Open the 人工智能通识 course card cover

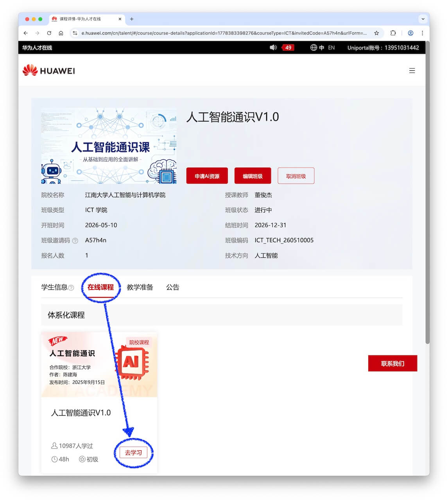pyautogui.click(x=99, y=364)
